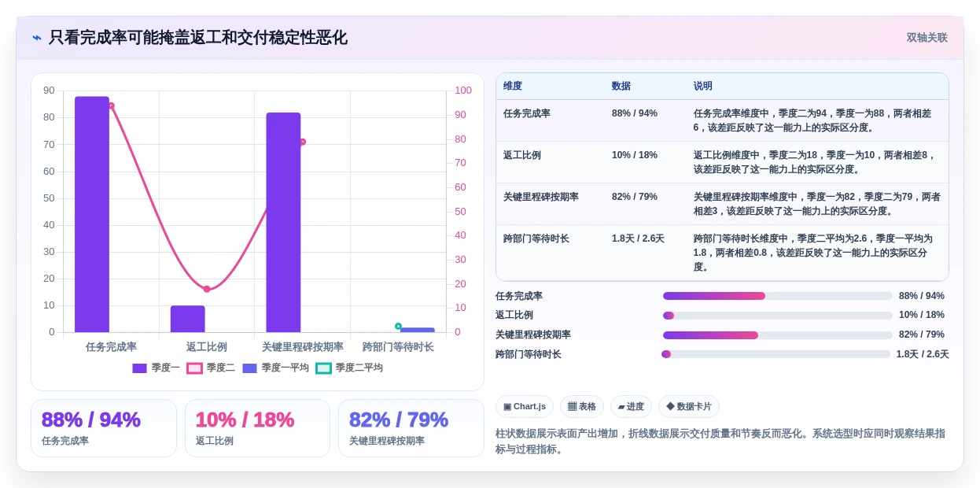980x488 pixels.
Task: Click the 进度 tag chip
Action: [x=631, y=406]
